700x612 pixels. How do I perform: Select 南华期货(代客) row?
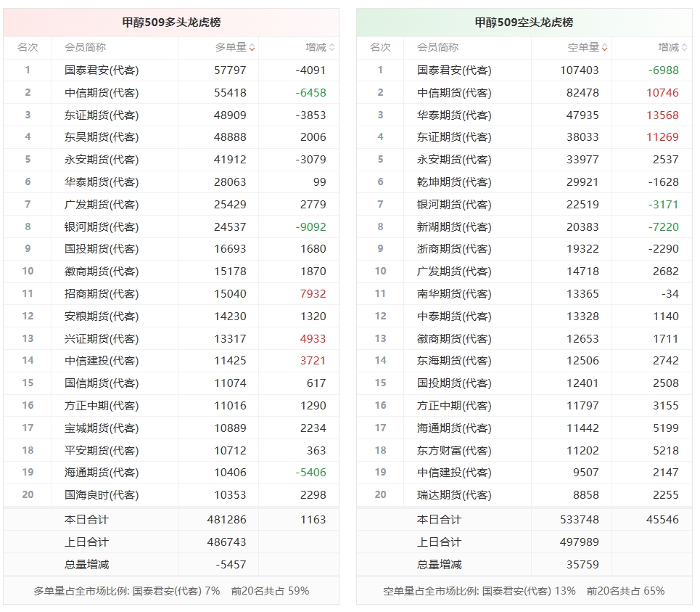pyautogui.click(x=524, y=293)
